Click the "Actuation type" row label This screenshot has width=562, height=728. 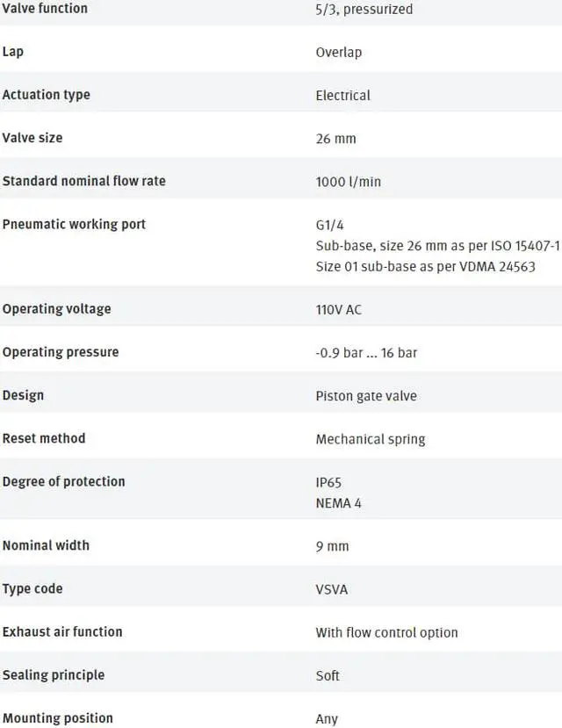click(46, 95)
